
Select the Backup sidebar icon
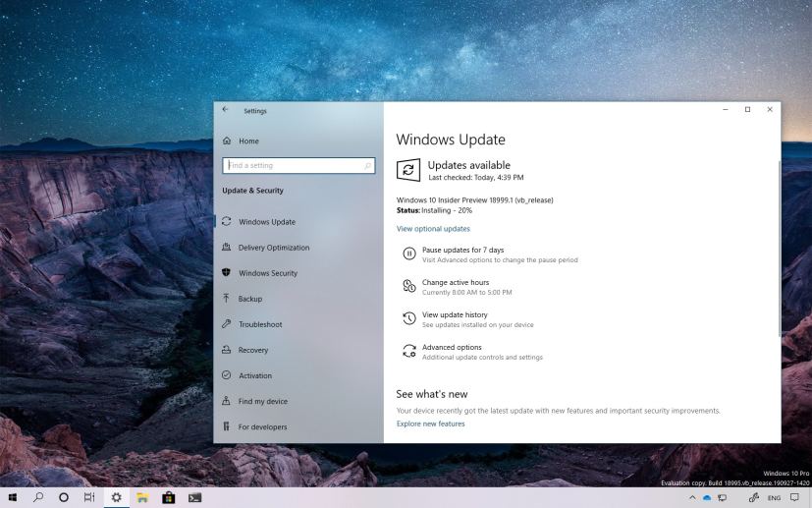226,298
